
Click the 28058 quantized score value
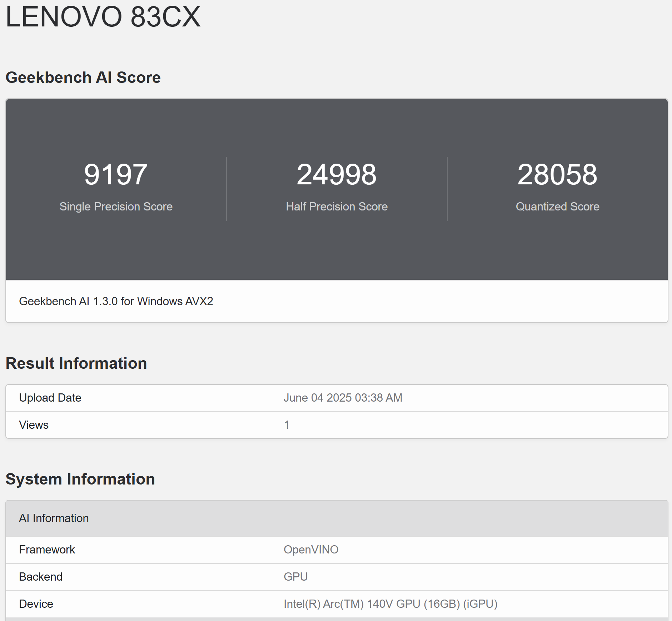pos(557,174)
